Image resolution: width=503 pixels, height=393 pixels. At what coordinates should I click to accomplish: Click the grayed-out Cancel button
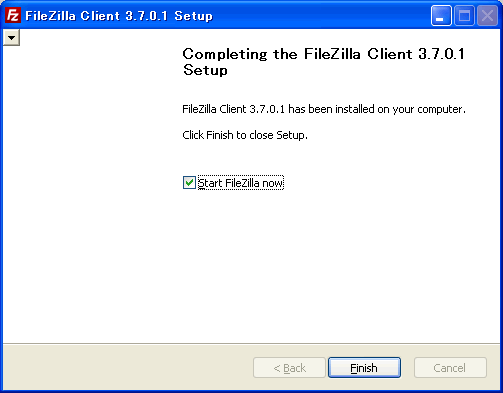pos(450,368)
